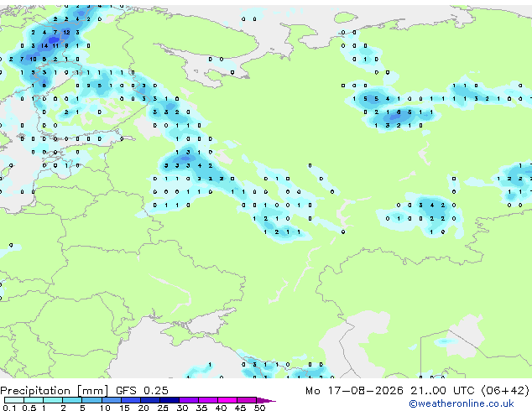Click the 'Mo 17-08-2026' date text
This screenshot has width=532, height=411.
[354, 391]
